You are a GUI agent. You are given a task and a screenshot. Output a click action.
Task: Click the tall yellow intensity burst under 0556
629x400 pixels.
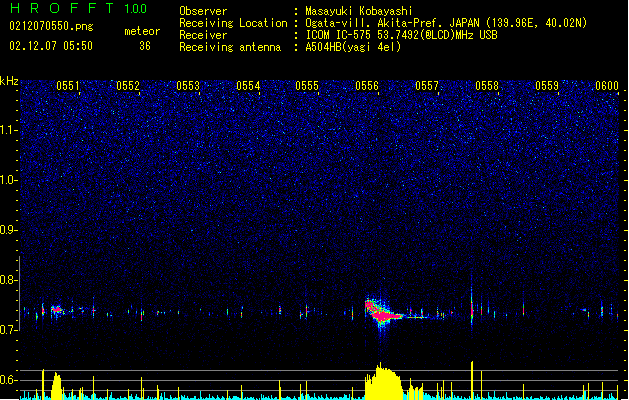click(383, 382)
